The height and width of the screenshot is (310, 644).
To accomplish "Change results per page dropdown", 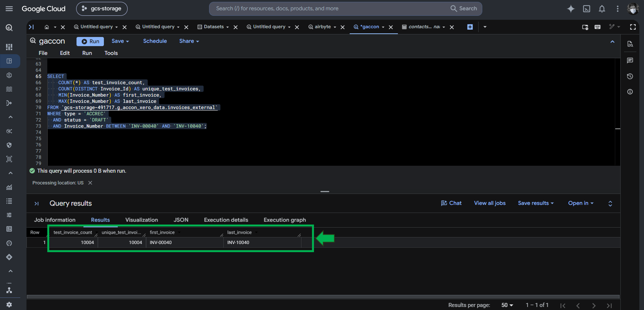I will pos(507,305).
